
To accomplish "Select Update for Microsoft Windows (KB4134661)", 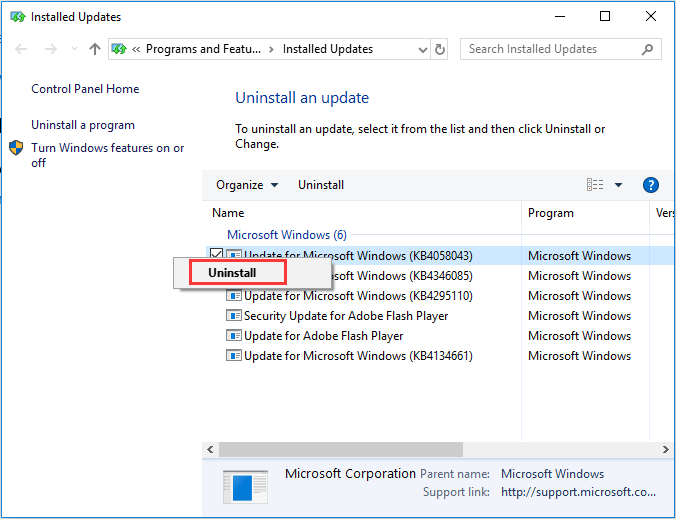I will pyautogui.click(x=358, y=356).
